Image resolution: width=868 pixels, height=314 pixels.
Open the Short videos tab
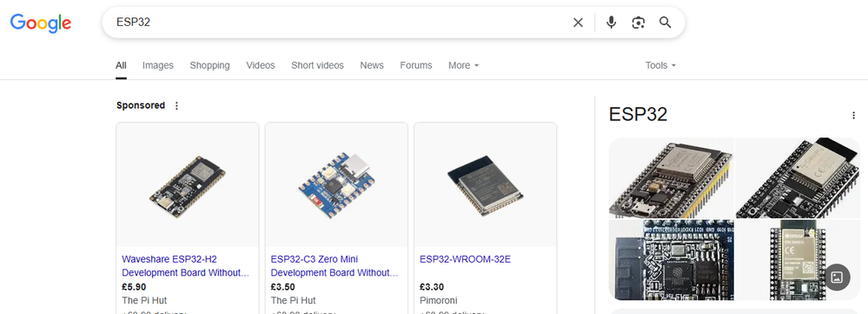[x=317, y=65]
